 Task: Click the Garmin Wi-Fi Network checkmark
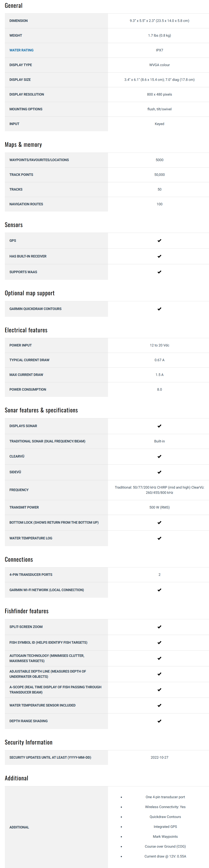[159, 590]
